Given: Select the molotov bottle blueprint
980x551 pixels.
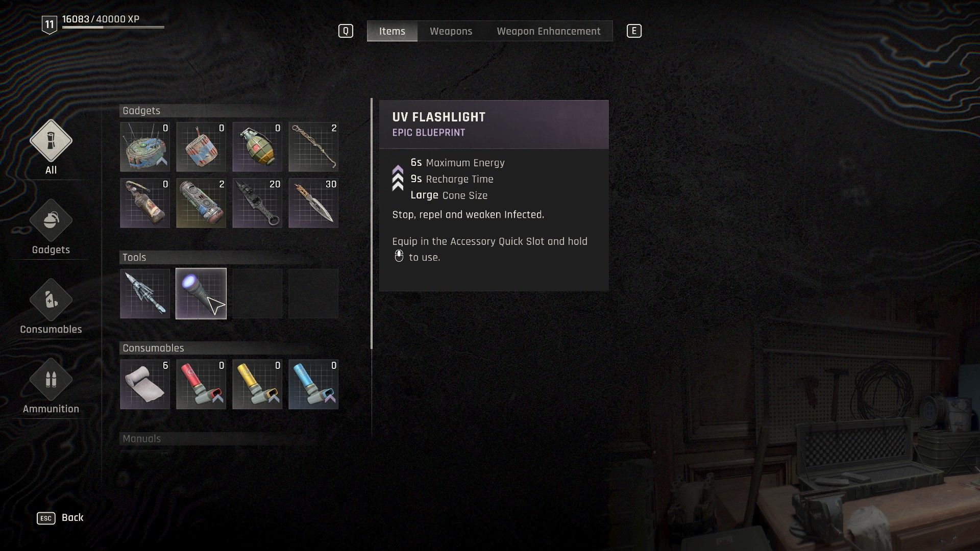Looking at the screenshot, I should [x=145, y=203].
